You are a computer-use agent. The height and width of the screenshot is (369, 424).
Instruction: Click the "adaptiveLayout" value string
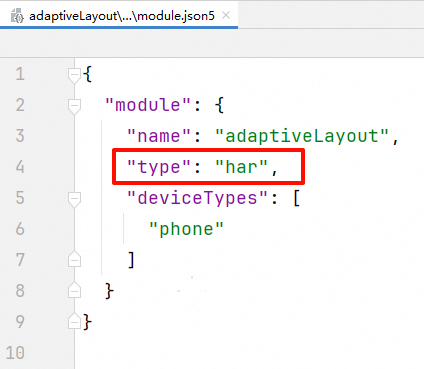tap(302, 136)
